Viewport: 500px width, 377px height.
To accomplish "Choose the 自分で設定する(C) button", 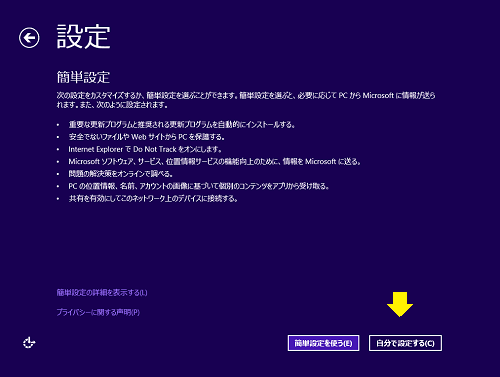I will coord(405,343).
